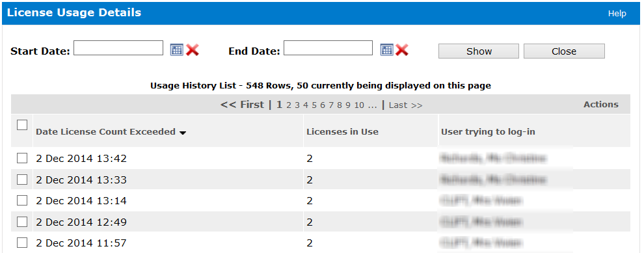Image resolution: width=644 pixels, height=253 pixels.
Task: Check the row for 2 Dec 2014 13:33
Action: point(22,180)
